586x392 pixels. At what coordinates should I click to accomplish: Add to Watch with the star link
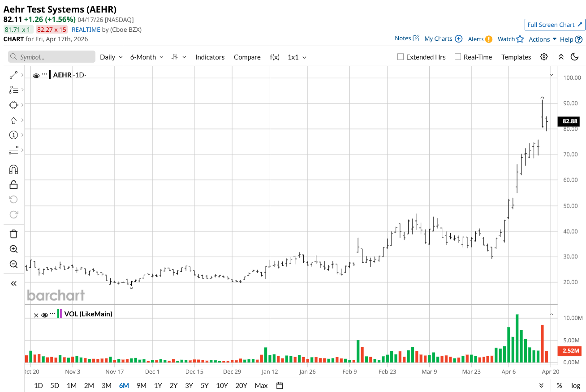511,39
